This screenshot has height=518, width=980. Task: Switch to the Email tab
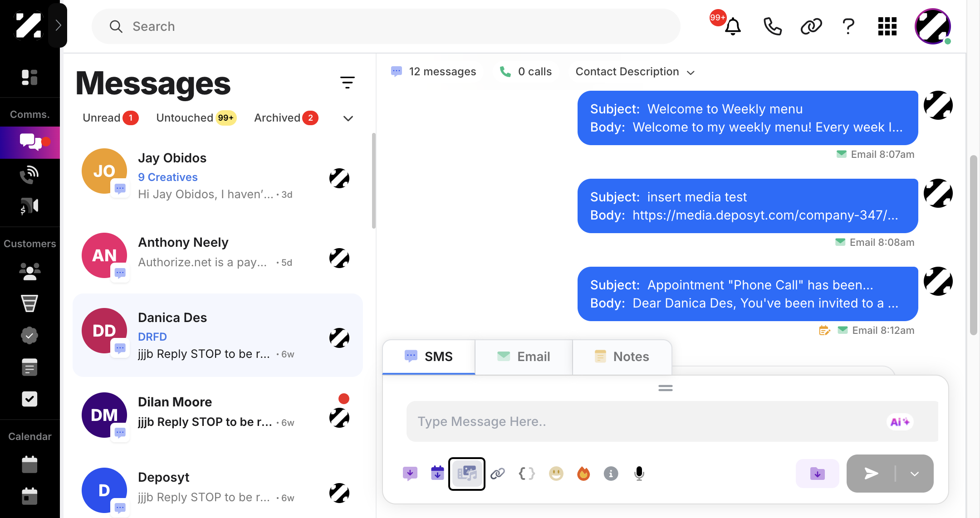click(x=524, y=357)
